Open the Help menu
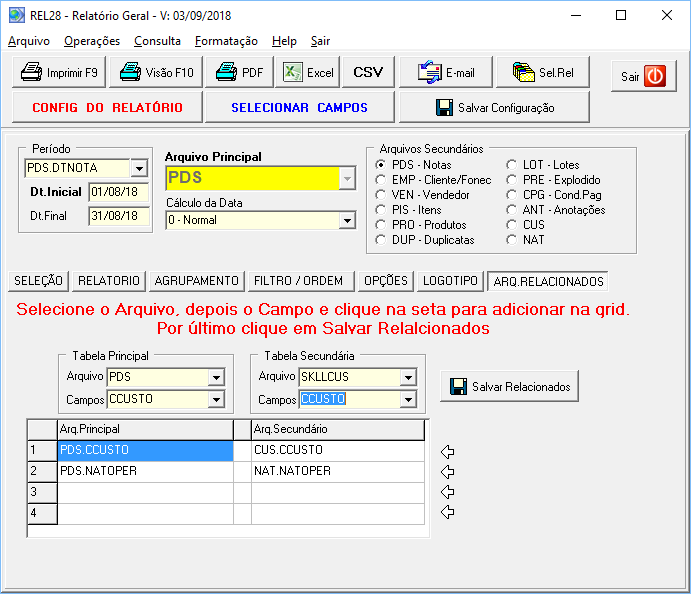This screenshot has height=594, width=691. pos(284,41)
